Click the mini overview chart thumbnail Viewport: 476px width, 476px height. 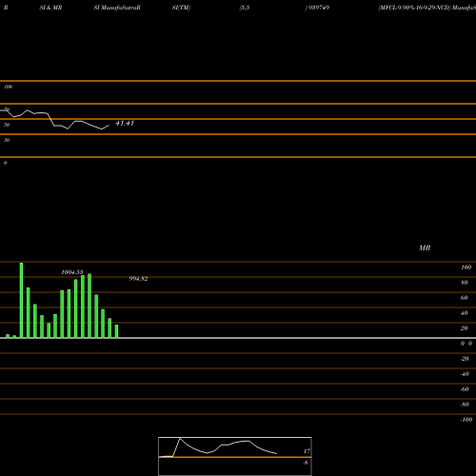pyautogui.click(x=235, y=456)
